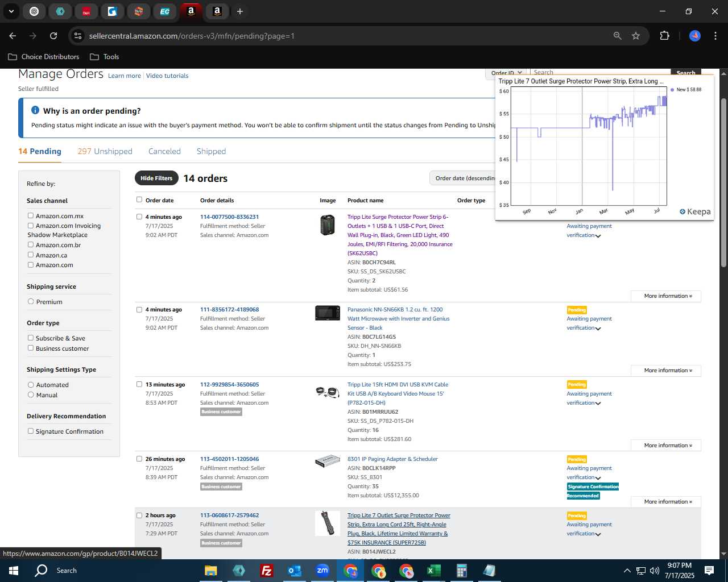This screenshot has height=582, width=728.
Task: Open Excel from the taskbar
Action: pyautogui.click(x=433, y=571)
